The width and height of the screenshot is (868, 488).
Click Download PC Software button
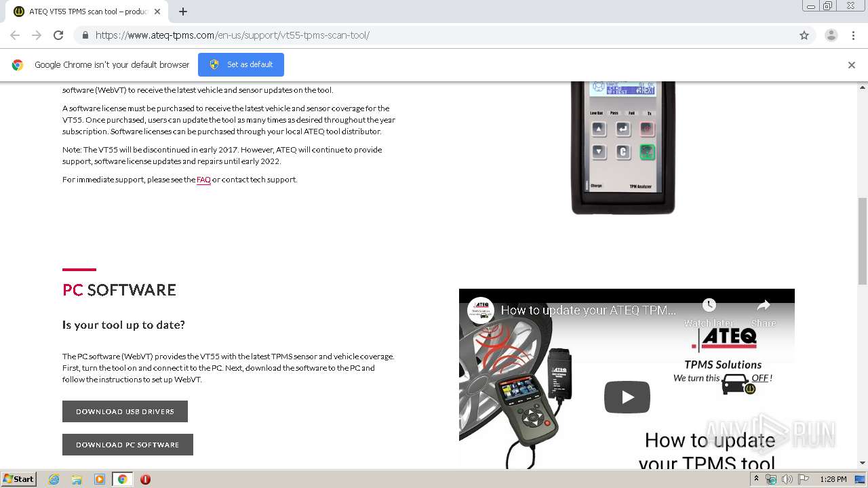click(x=127, y=445)
